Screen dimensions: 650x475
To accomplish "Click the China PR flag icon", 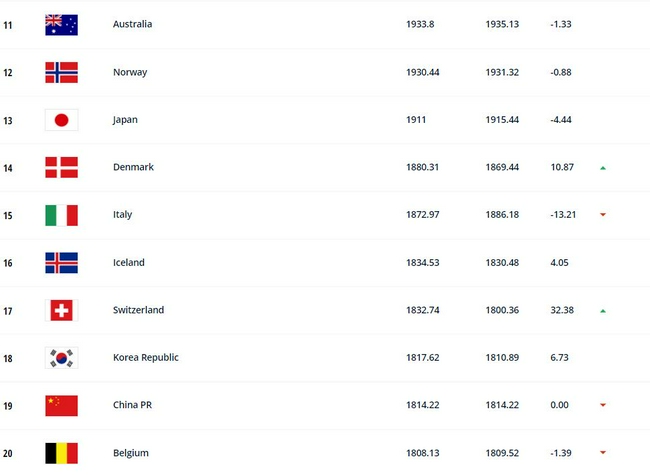I will pyautogui.click(x=61, y=405).
